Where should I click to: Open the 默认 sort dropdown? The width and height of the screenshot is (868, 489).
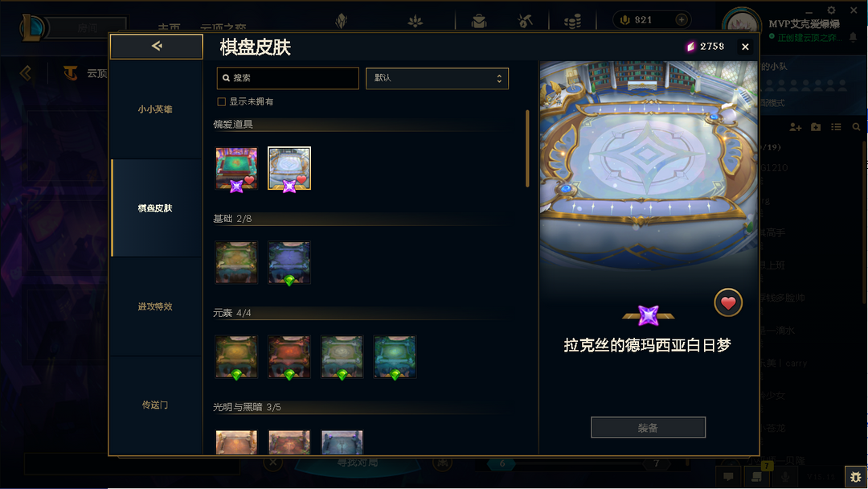click(x=436, y=78)
